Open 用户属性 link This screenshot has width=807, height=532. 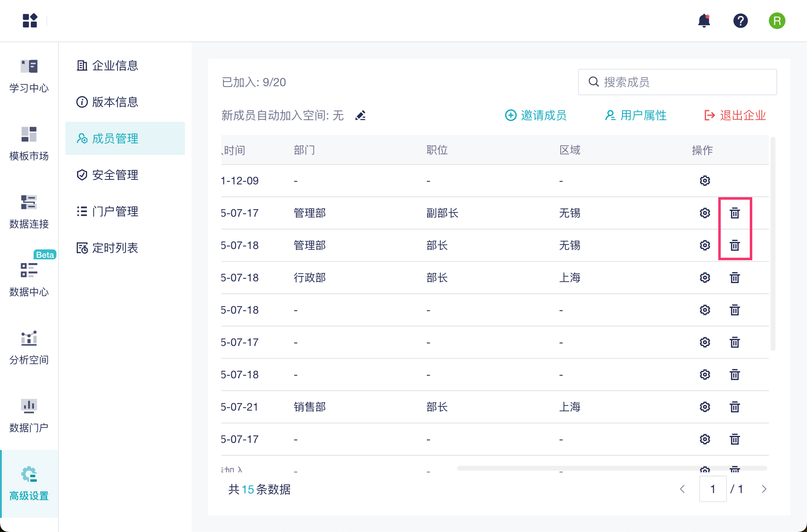(636, 116)
